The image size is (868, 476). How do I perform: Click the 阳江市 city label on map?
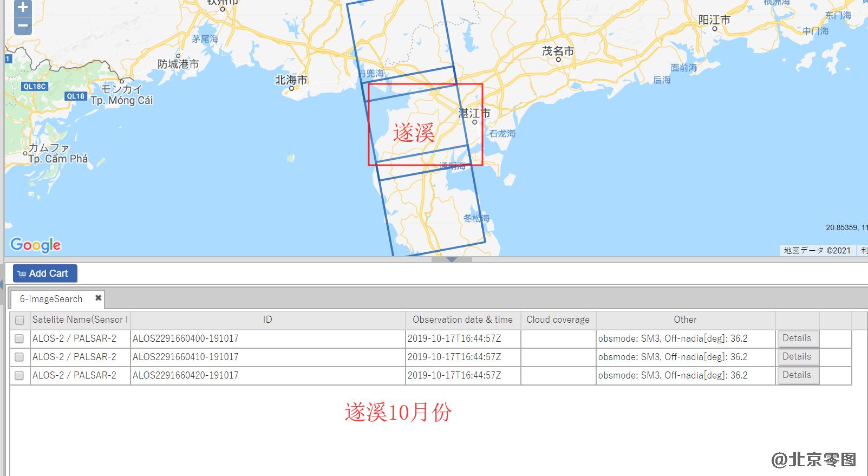coord(714,20)
